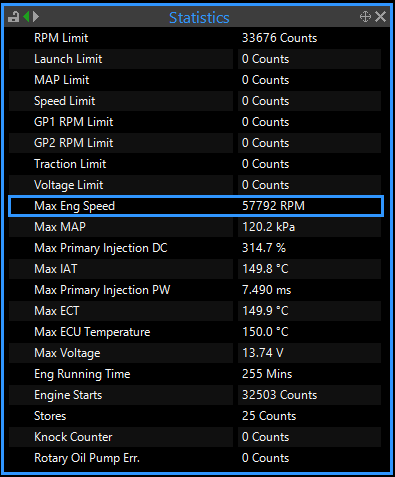Click the Traction Limit 0 Counts value
This screenshot has height=477, width=395.
coord(265,164)
